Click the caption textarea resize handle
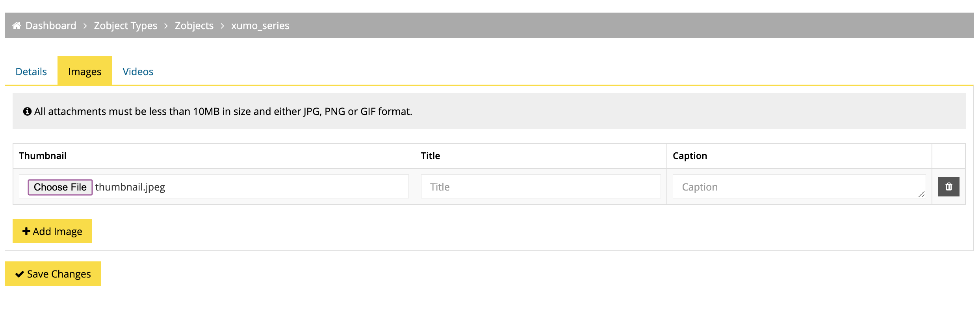This screenshot has width=980, height=311. (921, 194)
